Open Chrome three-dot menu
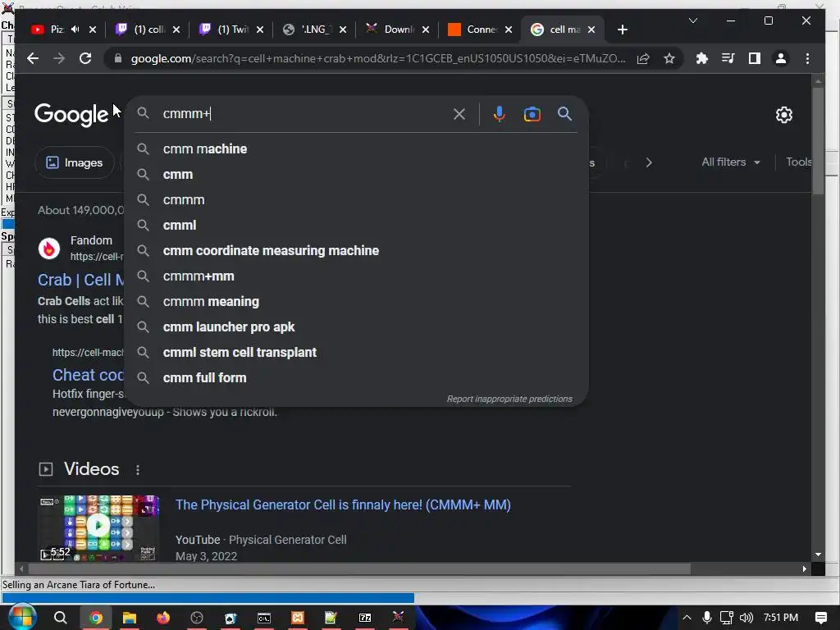The image size is (840, 630). tap(807, 58)
